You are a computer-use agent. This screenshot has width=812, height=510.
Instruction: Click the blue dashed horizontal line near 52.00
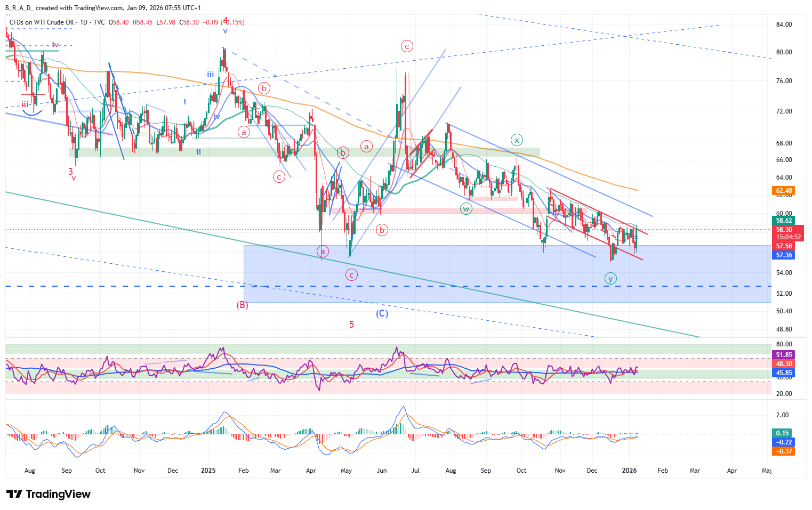[x=160, y=286]
